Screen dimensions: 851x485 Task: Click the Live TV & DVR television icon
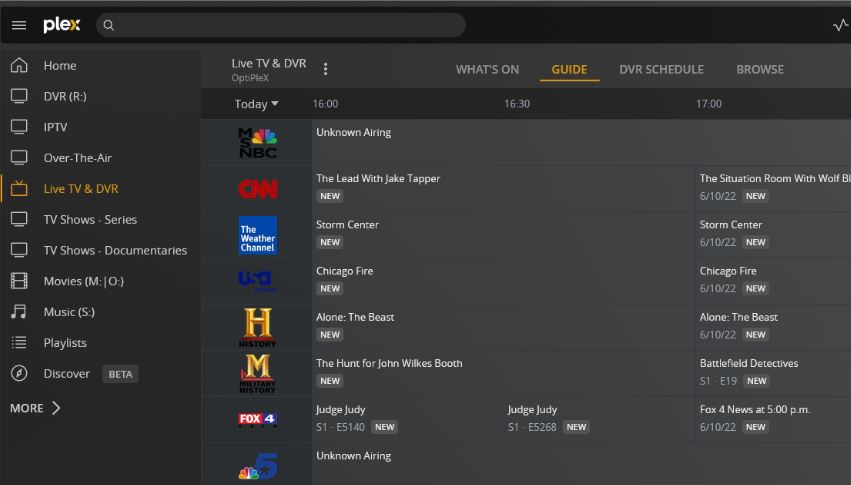tap(19, 188)
